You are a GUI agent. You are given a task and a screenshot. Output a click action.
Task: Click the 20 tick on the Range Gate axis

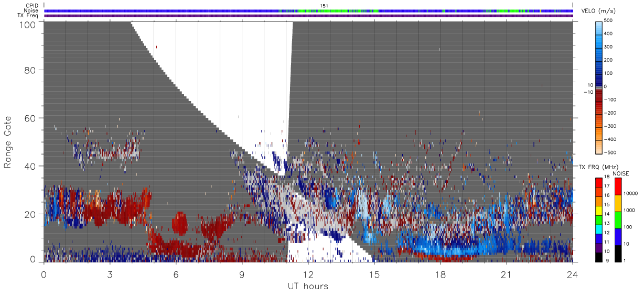[30, 214]
